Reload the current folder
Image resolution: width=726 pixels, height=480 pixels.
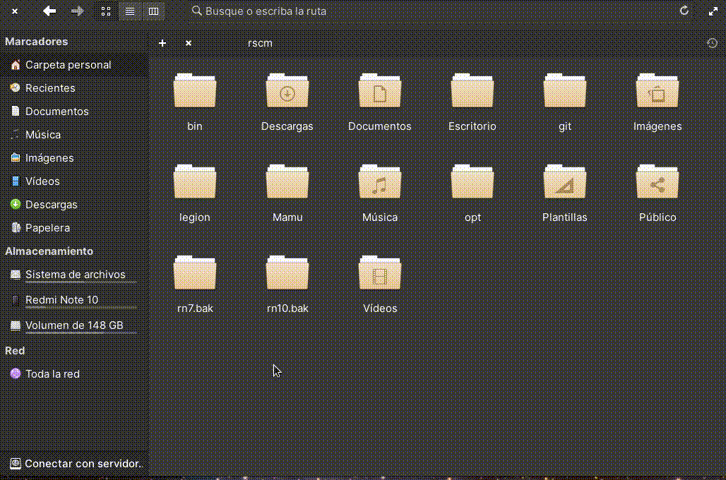pyautogui.click(x=684, y=11)
